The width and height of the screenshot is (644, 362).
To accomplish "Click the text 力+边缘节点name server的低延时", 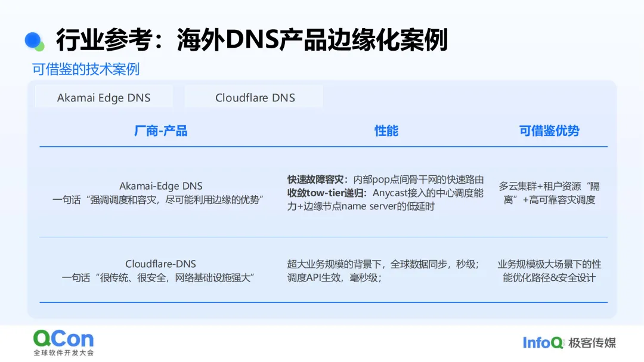I will click(x=361, y=206).
